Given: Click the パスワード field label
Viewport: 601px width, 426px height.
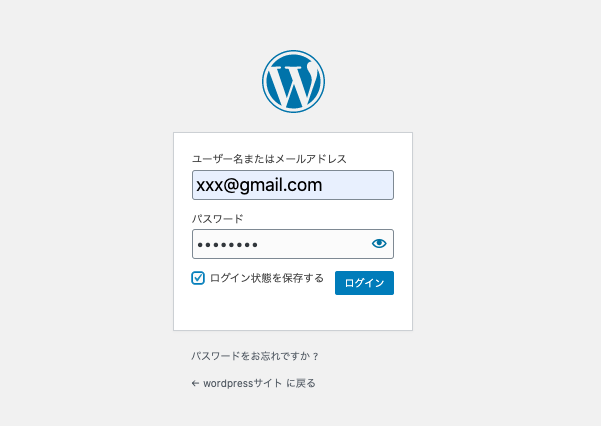Looking at the screenshot, I should pyautogui.click(x=217, y=219).
